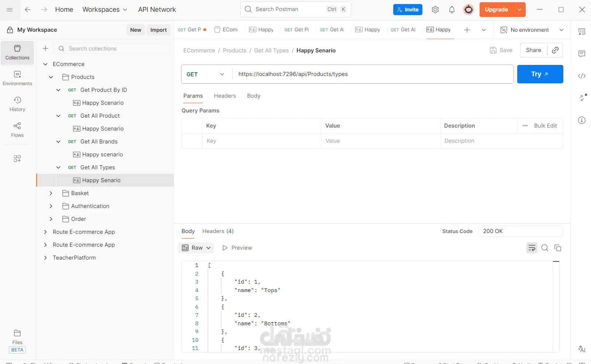Expand the Basket folder
Viewport: 591px width, 364px height.
tap(51, 193)
